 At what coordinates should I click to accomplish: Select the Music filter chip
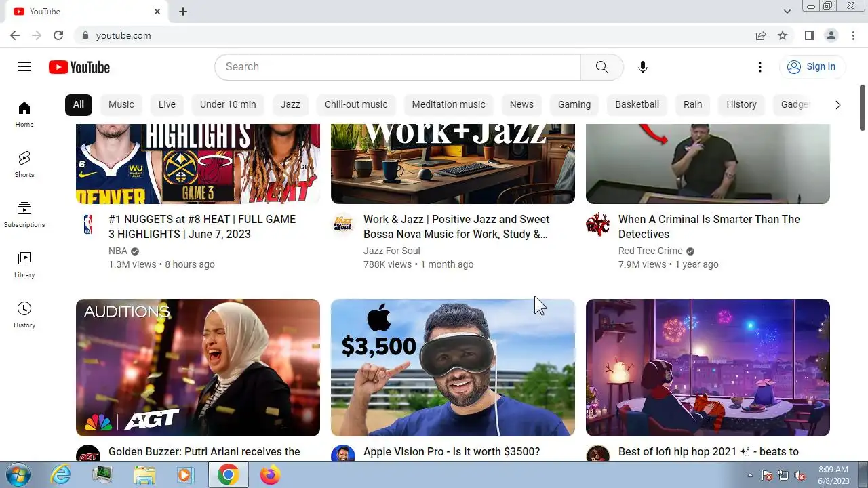[x=121, y=104]
